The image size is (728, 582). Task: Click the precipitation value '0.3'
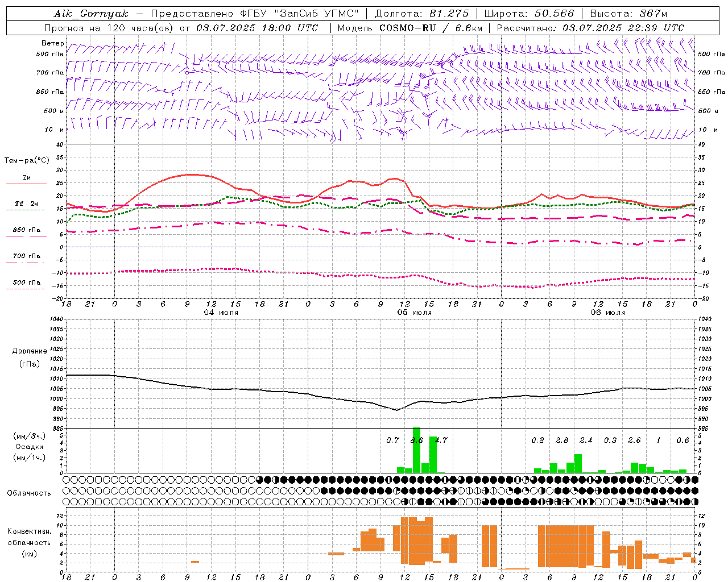point(610,440)
